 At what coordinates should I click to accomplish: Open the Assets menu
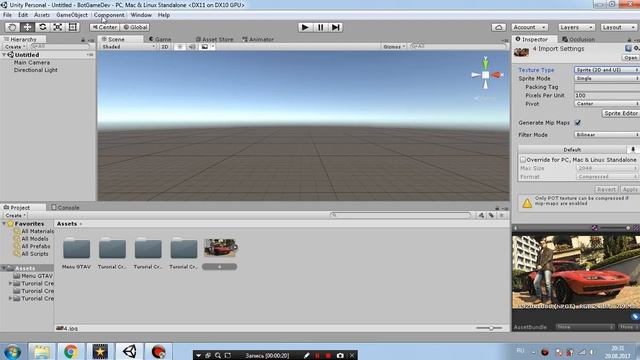(x=42, y=15)
